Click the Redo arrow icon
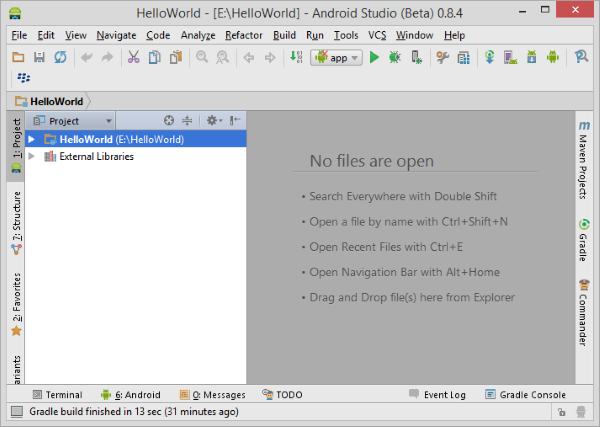Image resolution: width=600 pixels, height=427 pixels. tap(108, 57)
